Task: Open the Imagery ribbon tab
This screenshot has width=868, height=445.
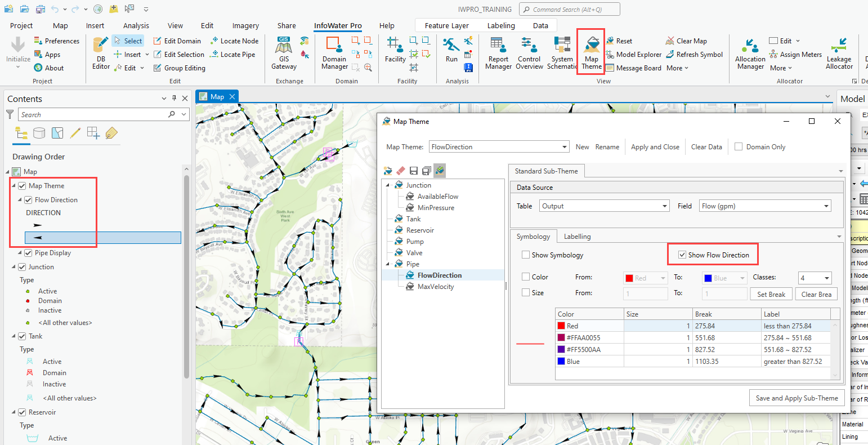Action: pos(245,25)
